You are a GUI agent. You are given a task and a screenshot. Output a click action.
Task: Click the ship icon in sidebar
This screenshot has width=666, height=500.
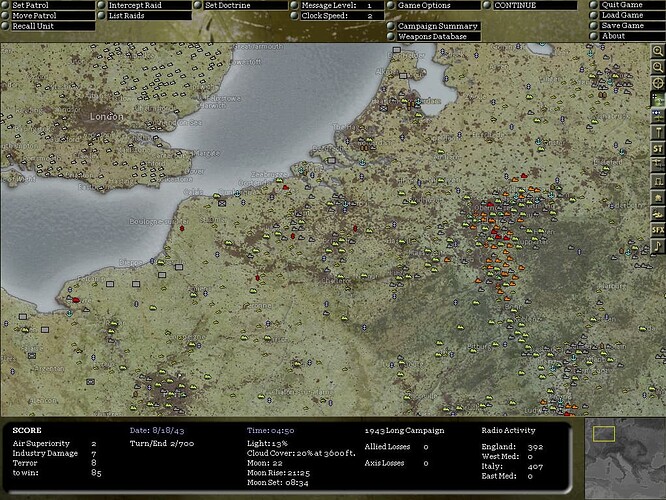(658, 213)
